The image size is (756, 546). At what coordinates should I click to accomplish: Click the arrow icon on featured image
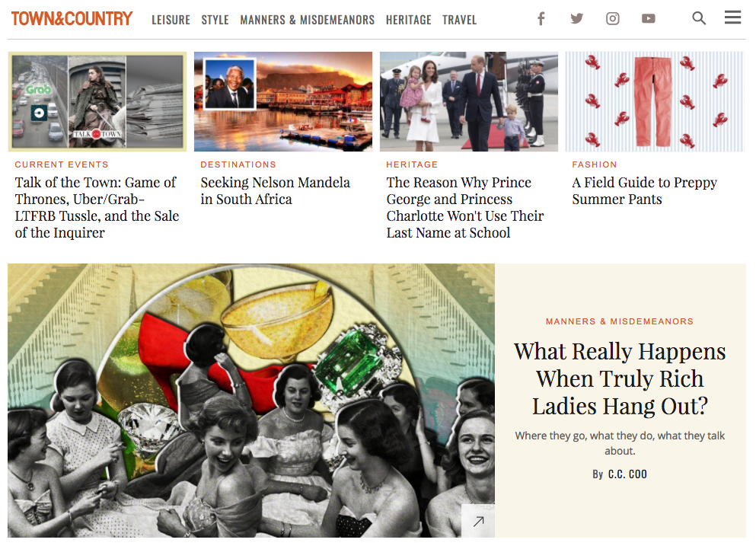(478, 521)
